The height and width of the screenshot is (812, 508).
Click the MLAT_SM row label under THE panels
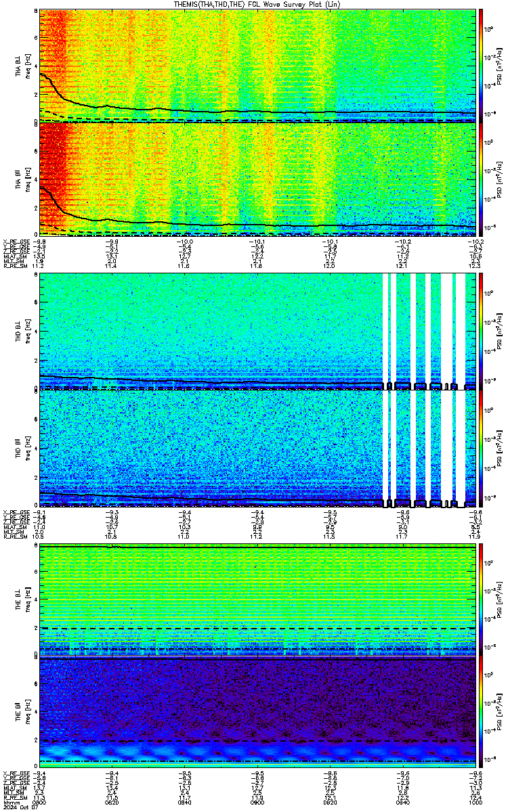(x=14, y=788)
